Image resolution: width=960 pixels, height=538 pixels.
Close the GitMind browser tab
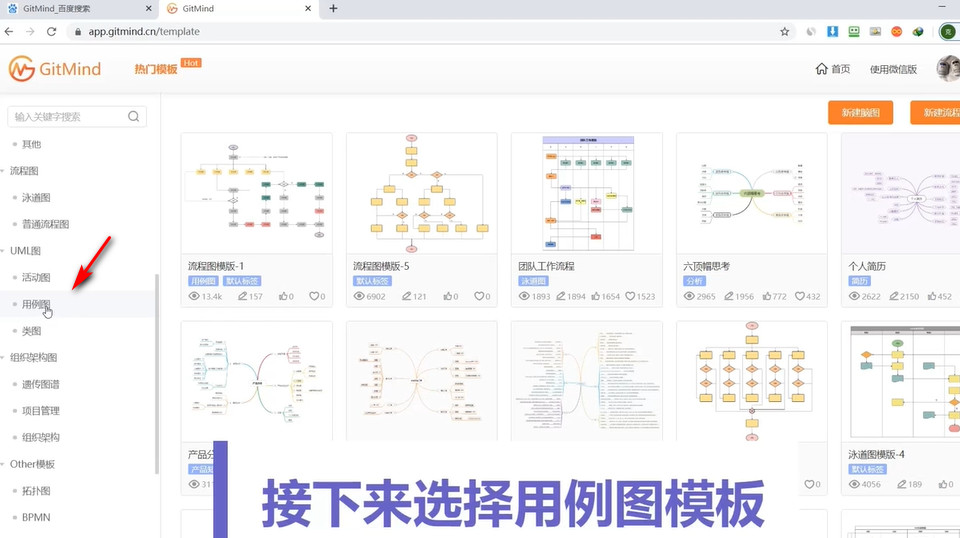[x=308, y=9]
